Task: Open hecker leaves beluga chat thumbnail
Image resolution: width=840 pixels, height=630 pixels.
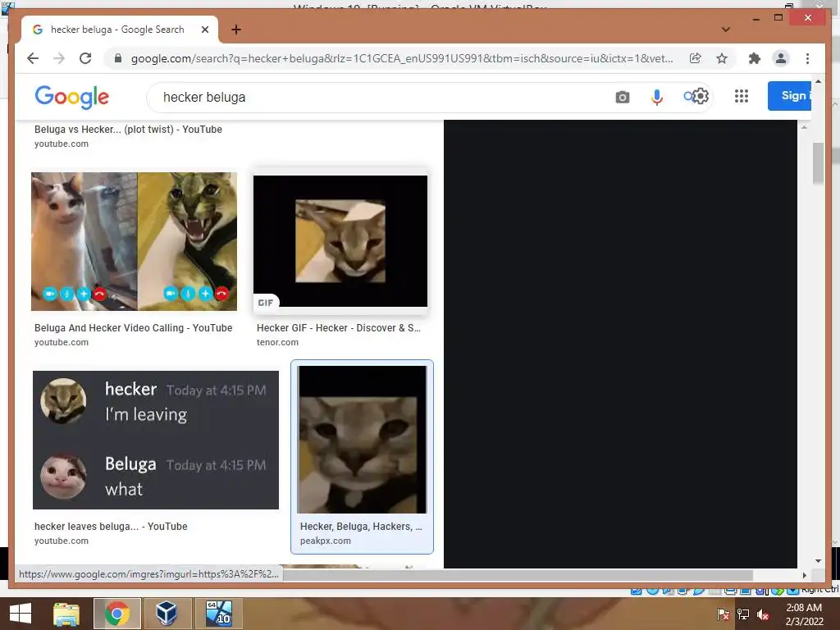Action: tap(156, 440)
